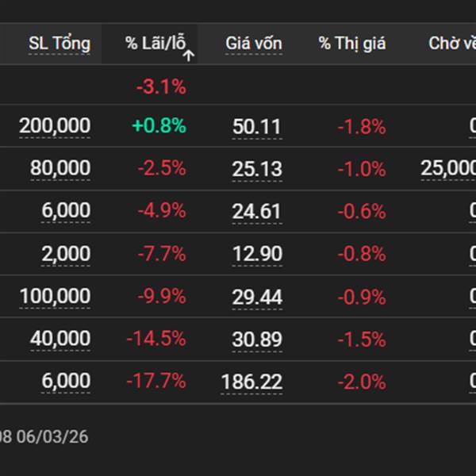The image size is (476, 476).
Task: Click the green +0.8% profit cell
Action: pos(160,125)
